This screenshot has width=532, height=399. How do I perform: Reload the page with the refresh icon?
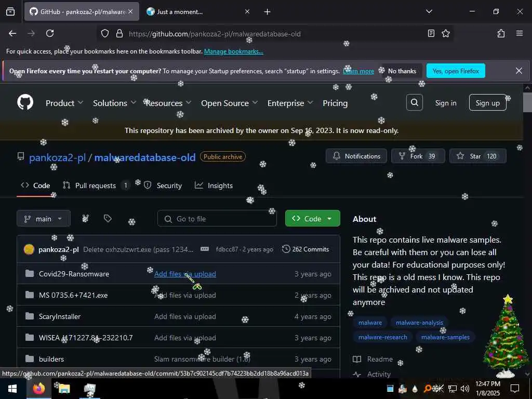[50, 33]
